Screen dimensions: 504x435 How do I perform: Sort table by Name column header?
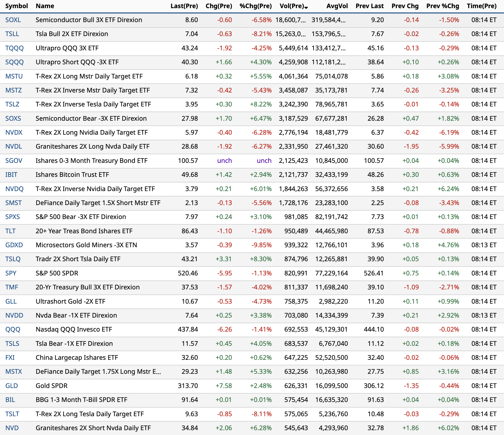(x=45, y=6)
